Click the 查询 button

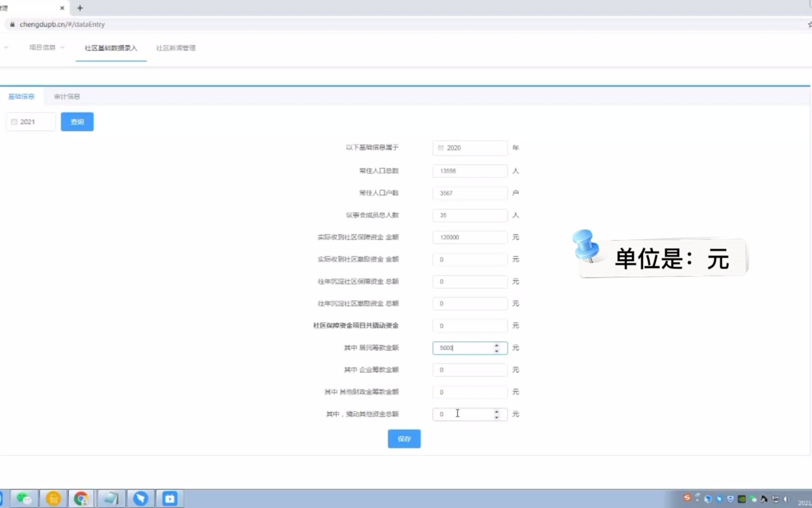click(x=77, y=122)
